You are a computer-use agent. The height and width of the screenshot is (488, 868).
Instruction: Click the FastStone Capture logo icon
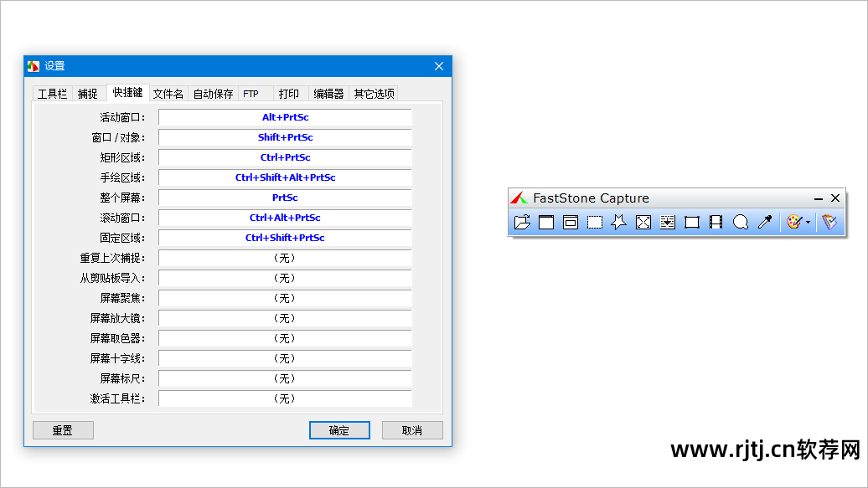pos(519,198)
